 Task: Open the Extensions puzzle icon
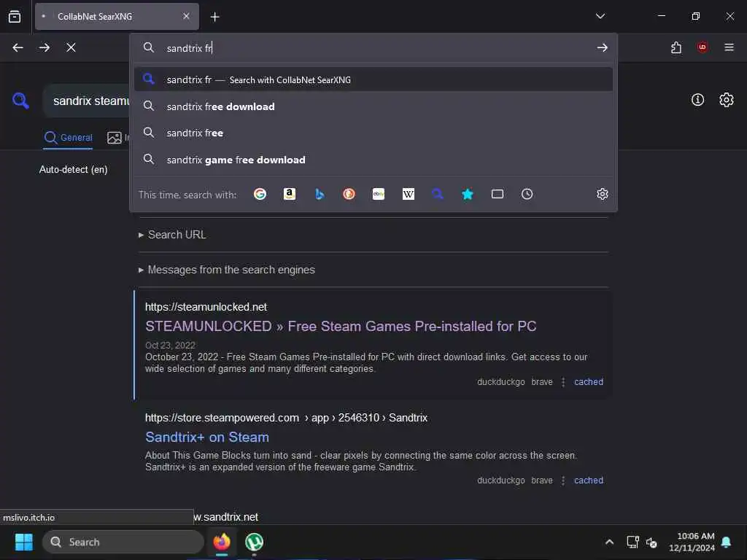[676, 47]
